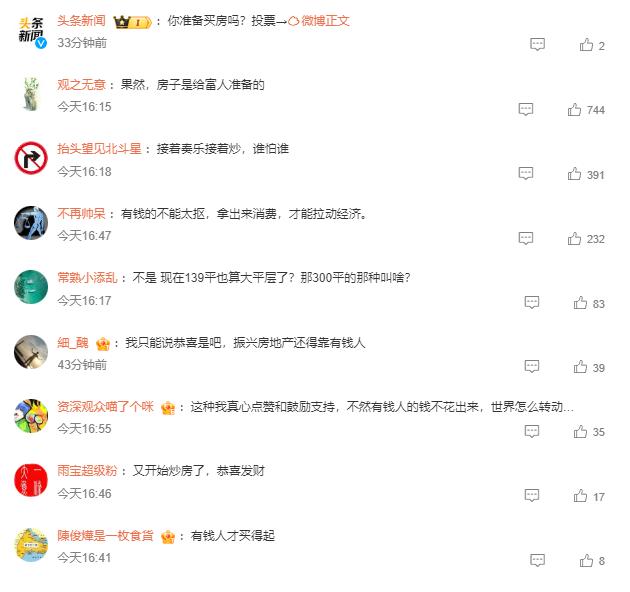This screenshot has width=630, height=592.
Task: Reply to 观之无意's comment
Action: click(x=526, y=109)
